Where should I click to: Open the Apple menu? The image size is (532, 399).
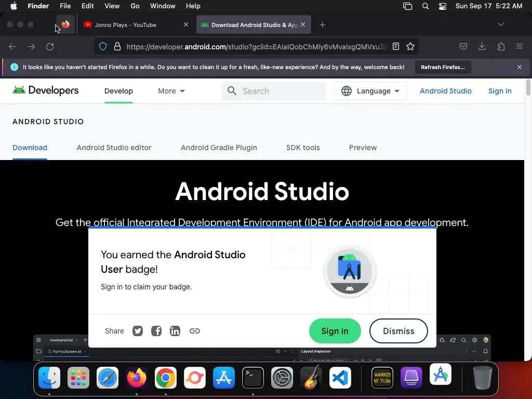tap(14, 6)
